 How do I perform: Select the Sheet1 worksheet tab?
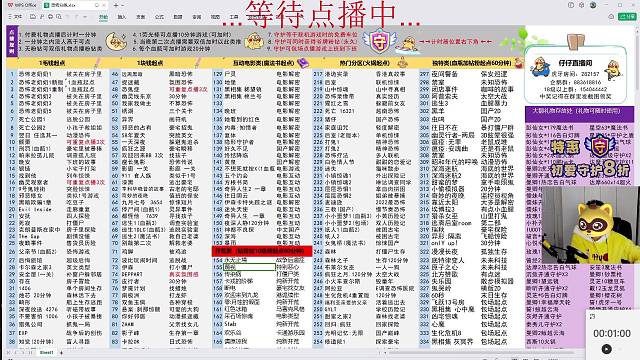[x=47, y=352]
